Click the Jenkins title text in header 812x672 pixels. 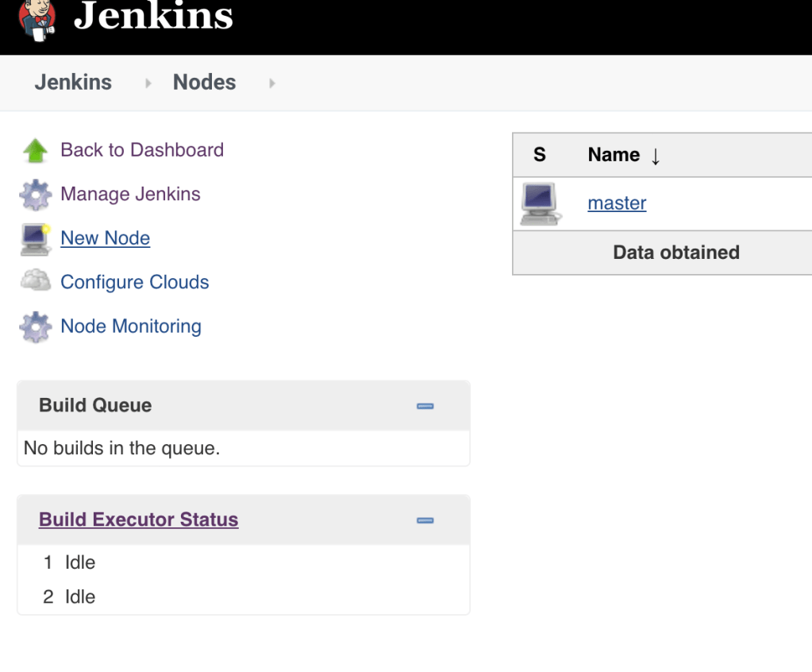[153, 17]
